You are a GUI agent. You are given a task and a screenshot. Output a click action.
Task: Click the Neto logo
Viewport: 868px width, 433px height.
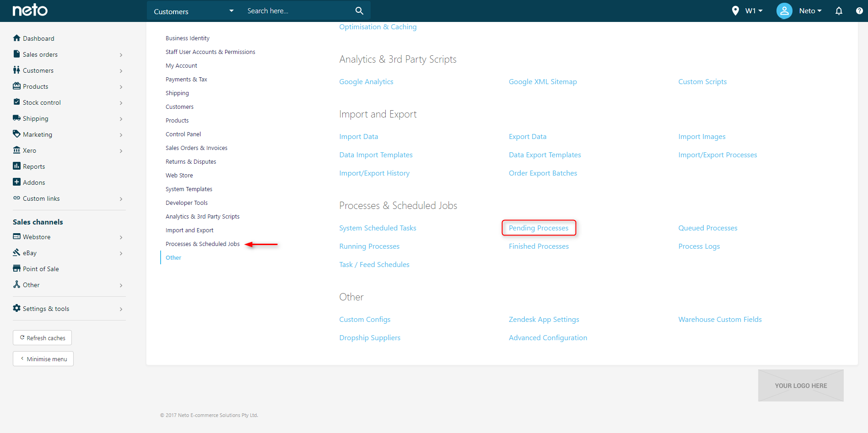pos(30,10)
